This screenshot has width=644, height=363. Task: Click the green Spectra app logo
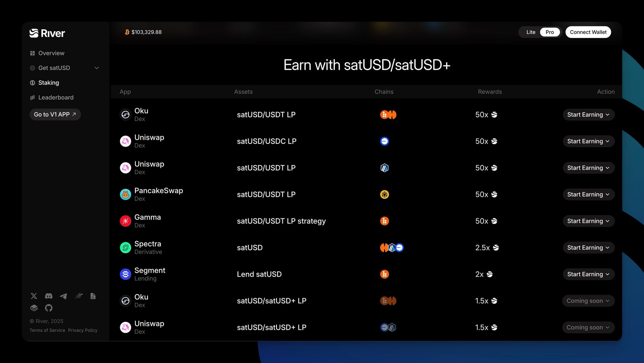click(x=126, y=247)
